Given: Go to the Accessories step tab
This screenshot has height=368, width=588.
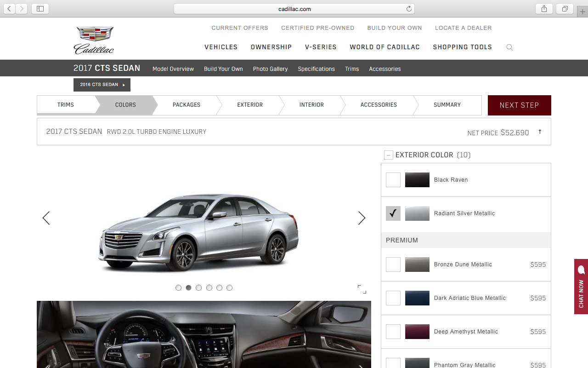Looking at the screenshot, I should (379, 105).
